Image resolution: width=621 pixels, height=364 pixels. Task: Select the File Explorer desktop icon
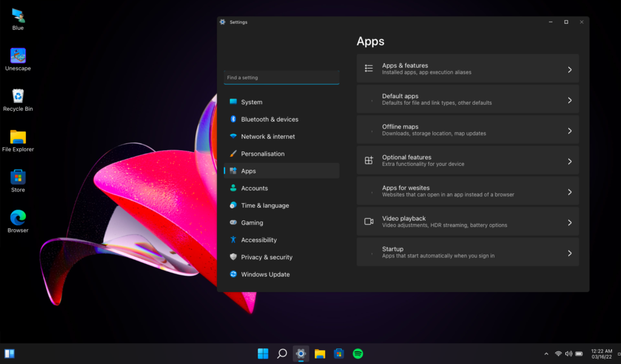pos(18,141)
